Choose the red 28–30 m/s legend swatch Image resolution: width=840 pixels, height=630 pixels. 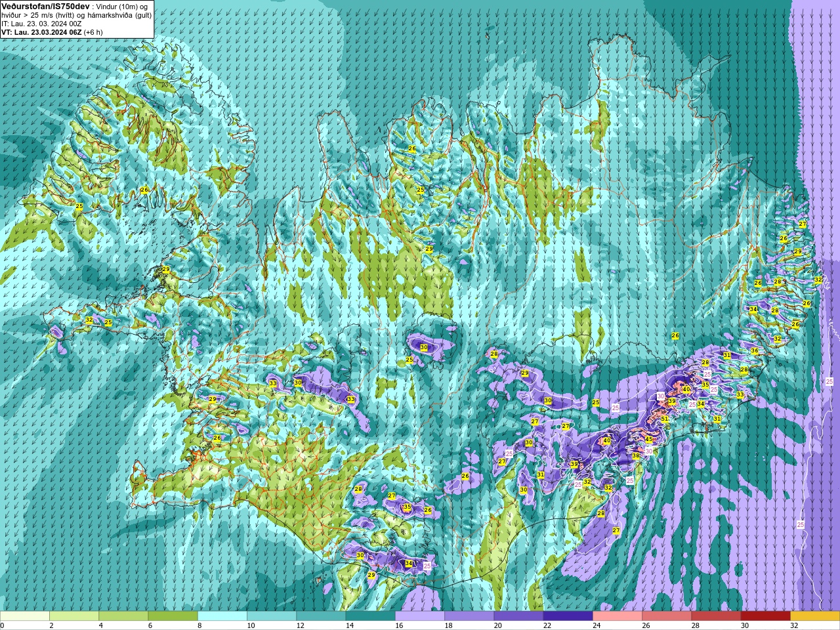(x=716, y=616)
